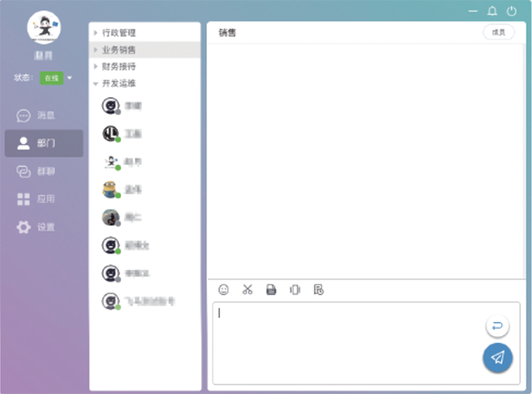Click the 成员 members button
The height and width of the screenshot is (394, 532).
coord(498,32)
